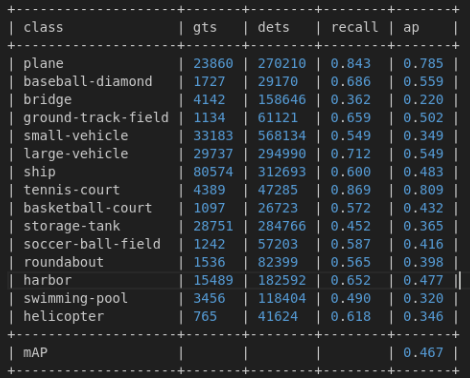Click plane recall value 0.843
470x378 pixels.
point(351,64)
